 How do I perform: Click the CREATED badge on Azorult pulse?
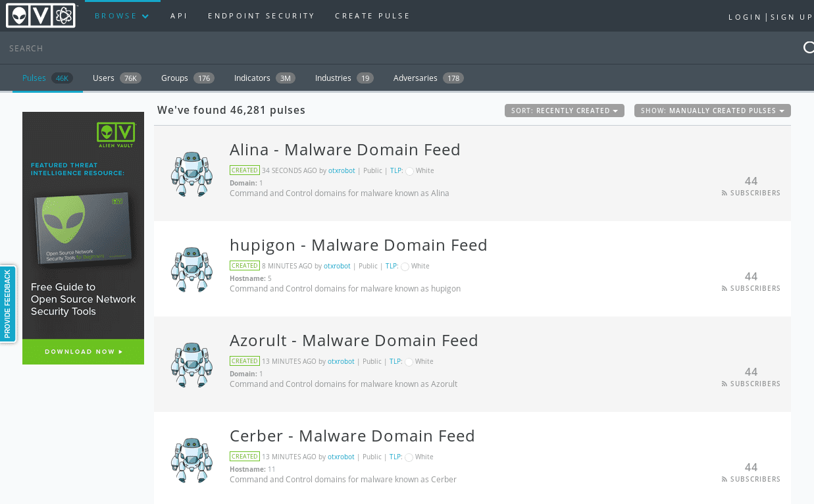(245, 361)
